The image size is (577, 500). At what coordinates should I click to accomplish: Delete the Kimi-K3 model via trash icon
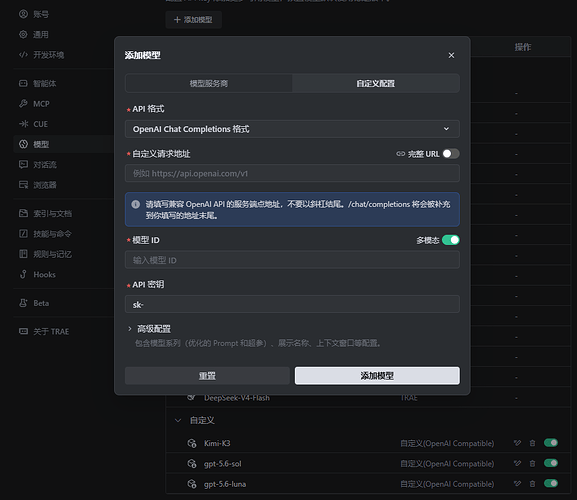coord(532,443)
